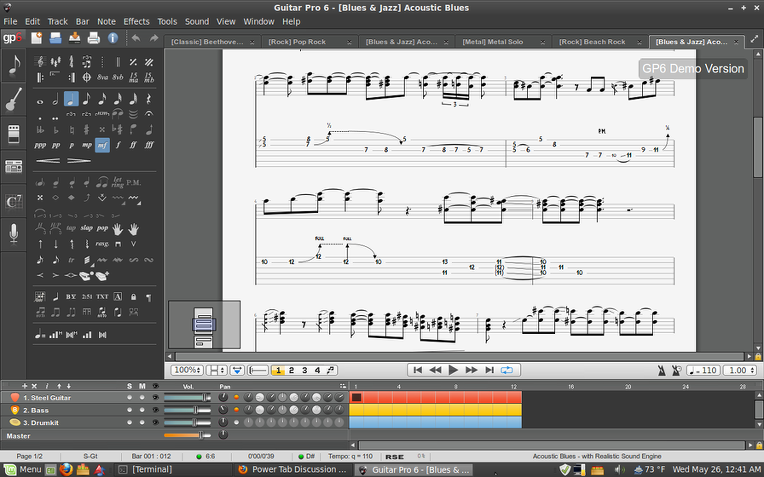Viewport: 764px width, 477px height.
Task: Open the guitar instrument panel
Action: 15,99
